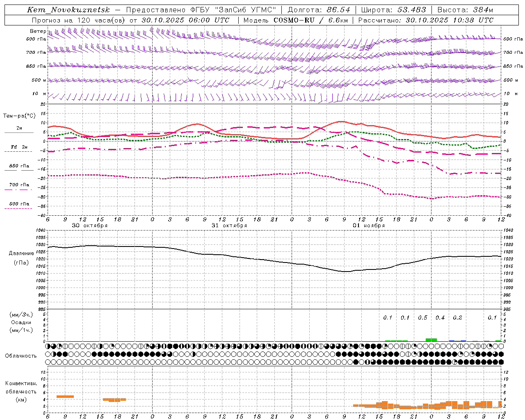Screen dimensions: 525x420
Task: Click the Ветер section label
Action: pyautogui.click(x=38, y=31)
